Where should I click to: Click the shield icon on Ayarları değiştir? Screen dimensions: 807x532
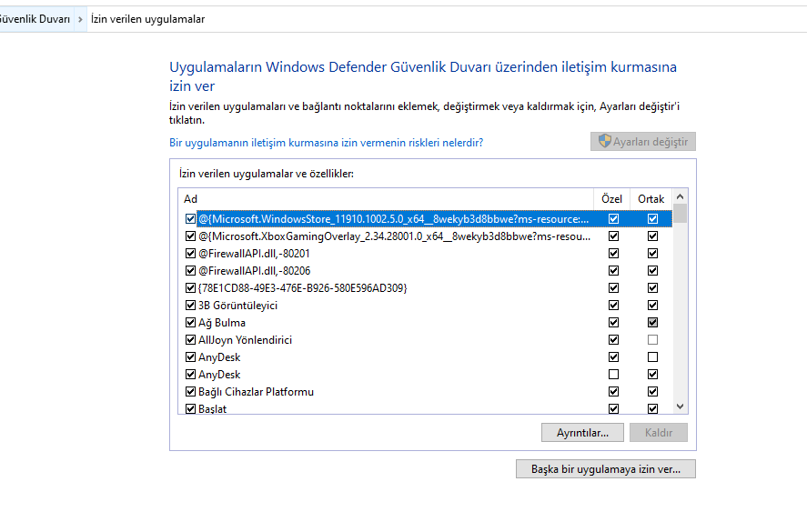pos(603,142)
